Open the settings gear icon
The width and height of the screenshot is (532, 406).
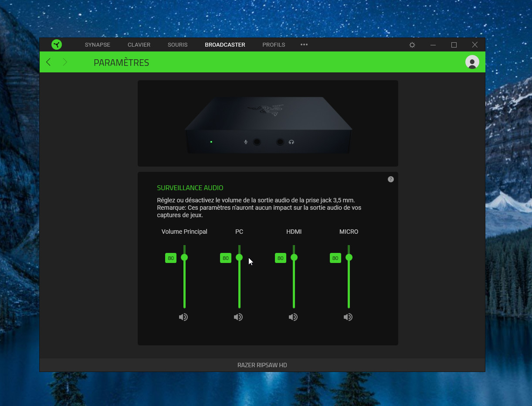pos(412,45)
